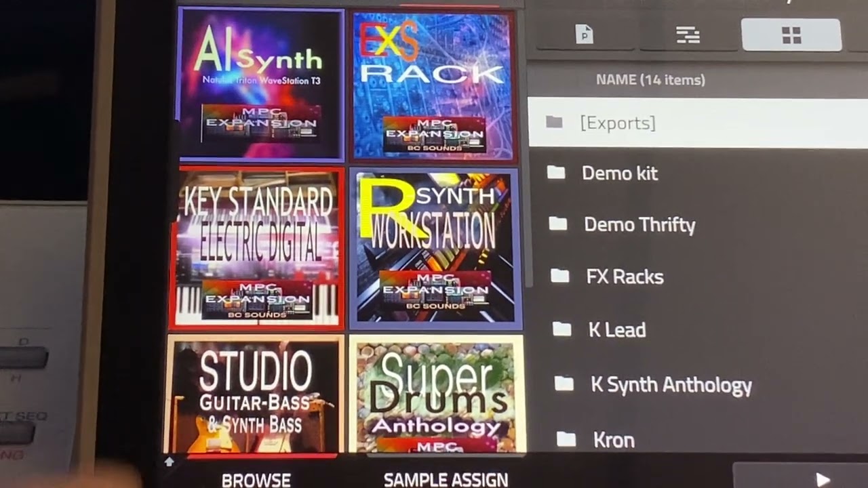Play the selected item preview
Viewport: 868px width, 488px height.
(x=822, y=479)
